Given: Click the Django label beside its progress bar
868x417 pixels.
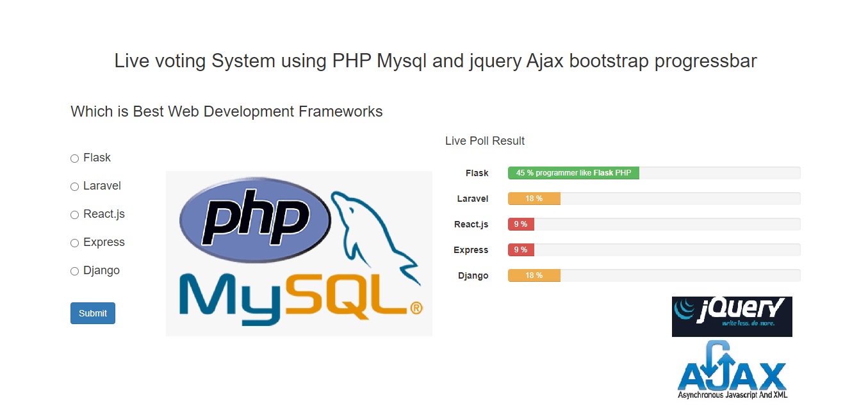Looking at the screenshot, I should tap(473, 275).
